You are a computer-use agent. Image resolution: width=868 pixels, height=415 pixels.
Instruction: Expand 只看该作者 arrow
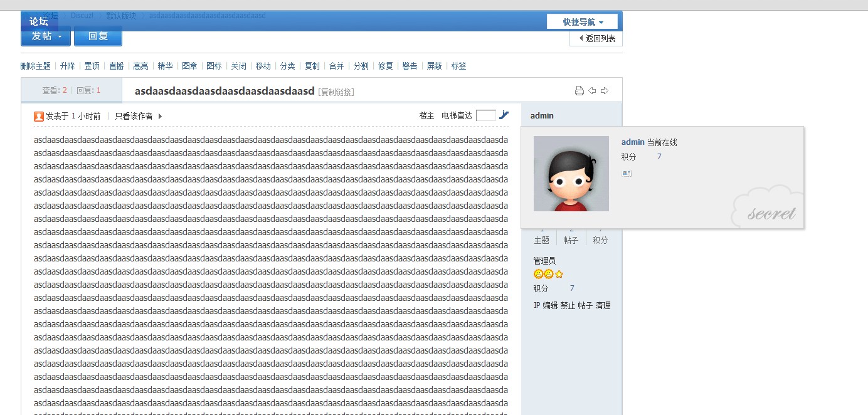160,116
